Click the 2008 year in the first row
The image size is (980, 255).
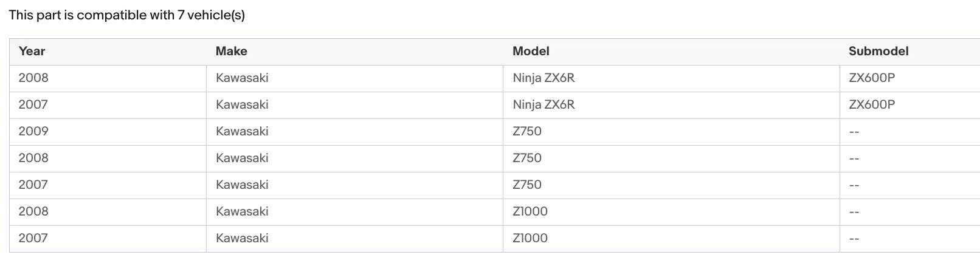pos(33,78)
